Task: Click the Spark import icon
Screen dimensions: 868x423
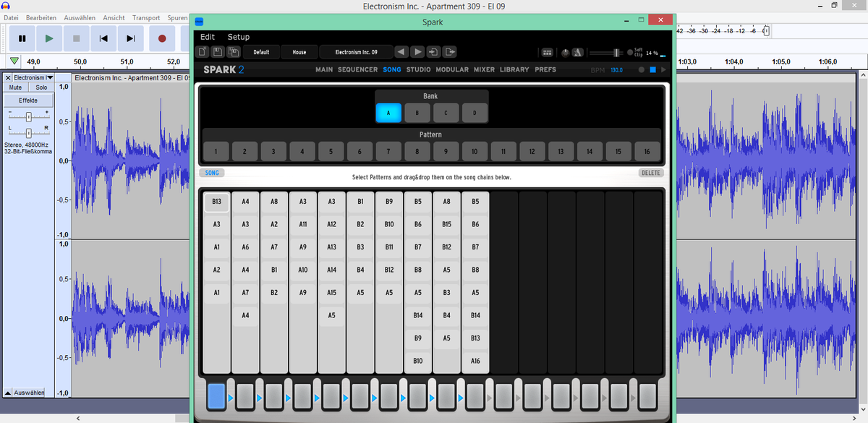Action: coord(434,52)
